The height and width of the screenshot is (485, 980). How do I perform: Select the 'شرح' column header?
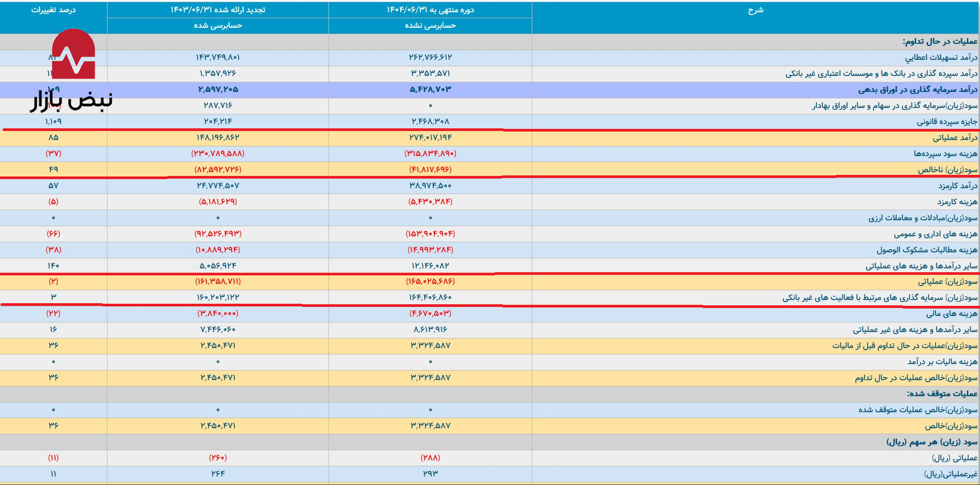tap(755, 10)
